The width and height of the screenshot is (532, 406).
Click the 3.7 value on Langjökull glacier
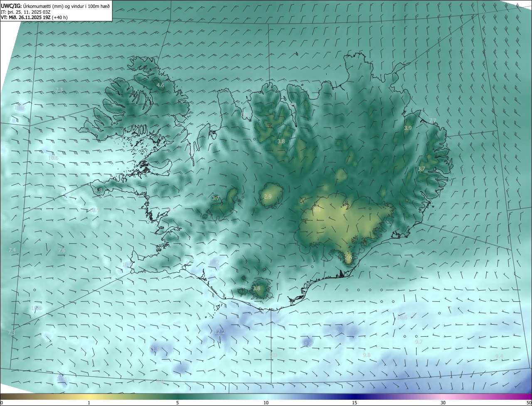216,199
